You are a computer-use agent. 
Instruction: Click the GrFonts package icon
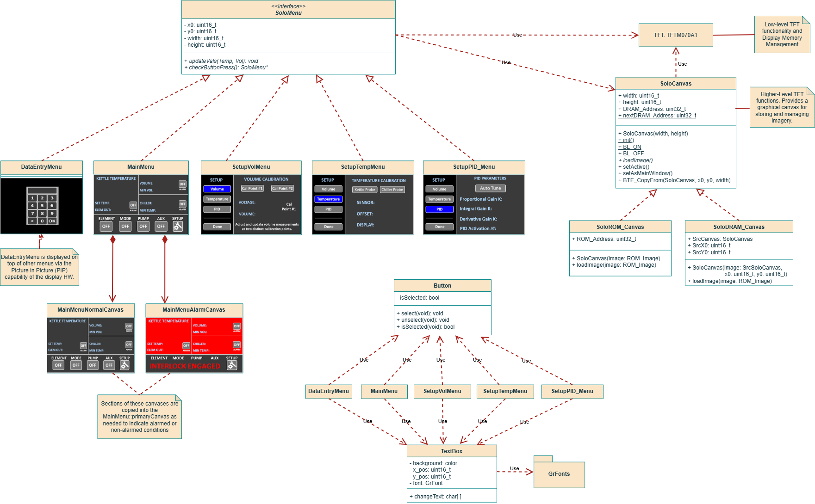[559, 474]
